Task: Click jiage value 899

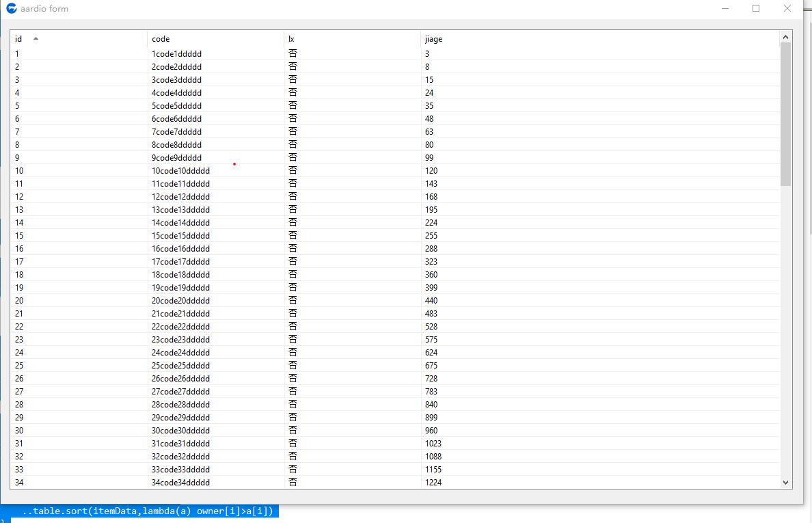Action: pos(431,417)
